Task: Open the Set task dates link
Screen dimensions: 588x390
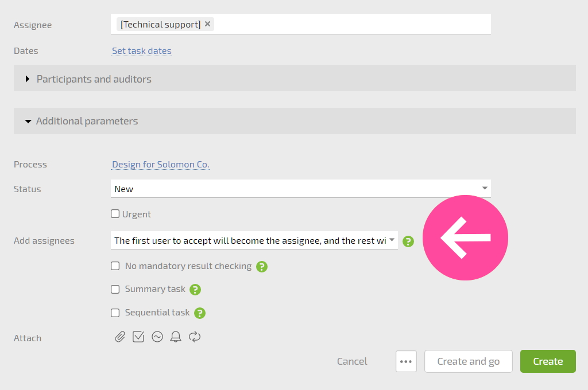Action: coord(142,50)
